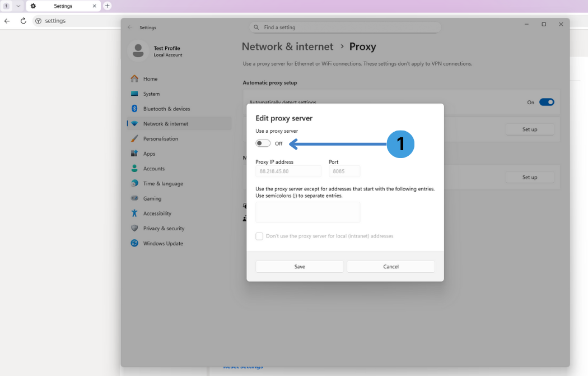This screenshot has width=588, height=376.
Task: Click the breadcrumb chevron before Proxy
Action: (x=342, y=46)
